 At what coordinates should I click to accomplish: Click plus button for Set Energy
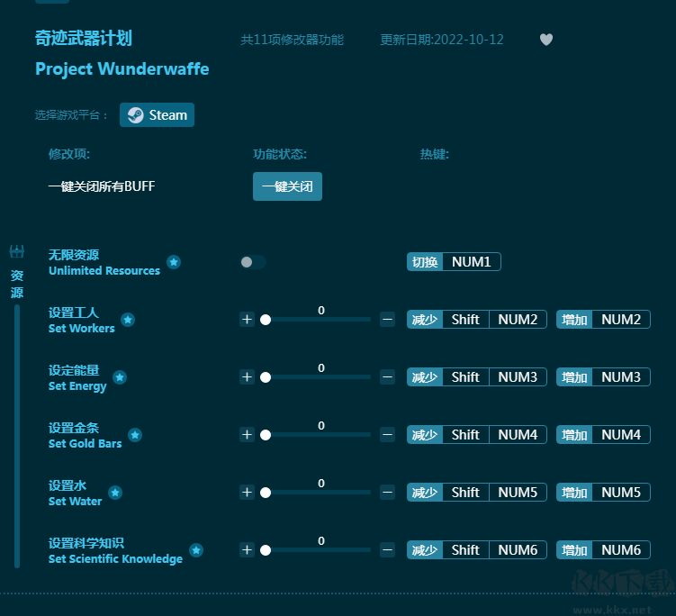247,377
